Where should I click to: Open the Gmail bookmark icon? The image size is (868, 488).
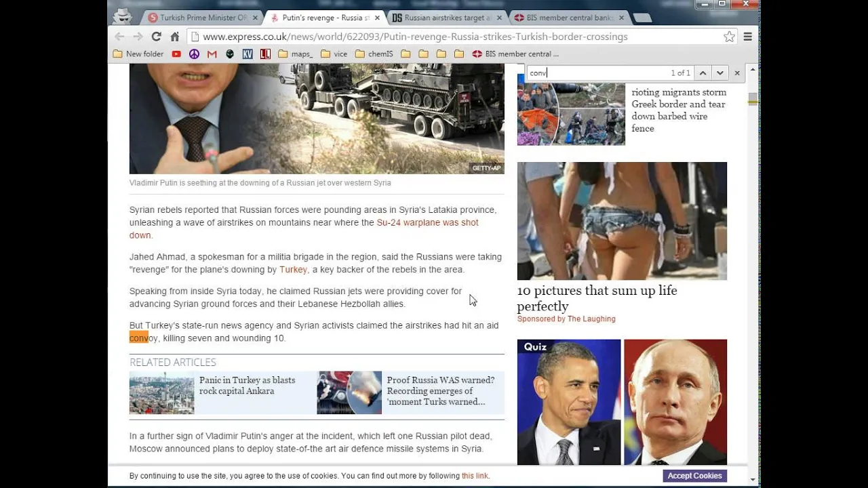point(212,54)
